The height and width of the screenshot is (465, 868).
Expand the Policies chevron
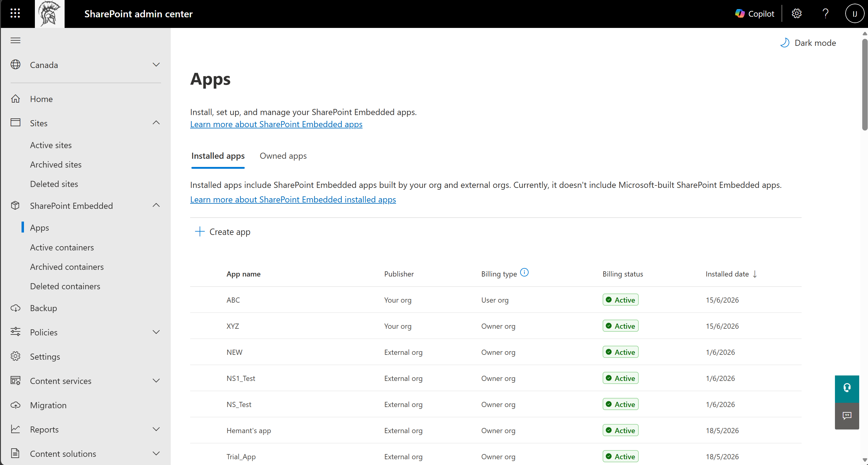point(156,332)
